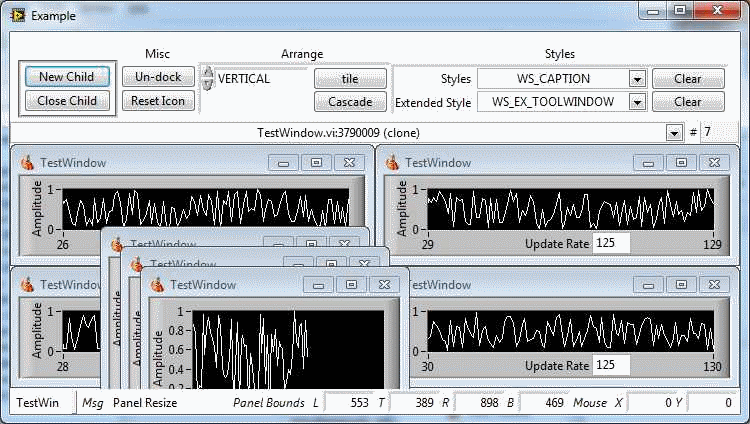
Task: Click the Cascade arrange button
Action: pyautogui.click(x=350, y=101)
